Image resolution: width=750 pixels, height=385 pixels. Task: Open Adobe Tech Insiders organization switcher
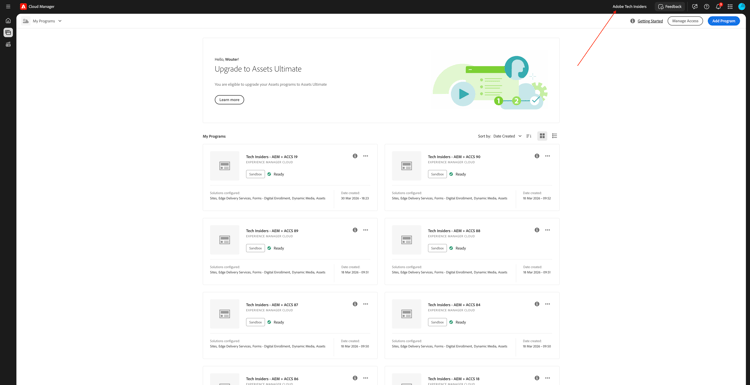pos(629,7)
